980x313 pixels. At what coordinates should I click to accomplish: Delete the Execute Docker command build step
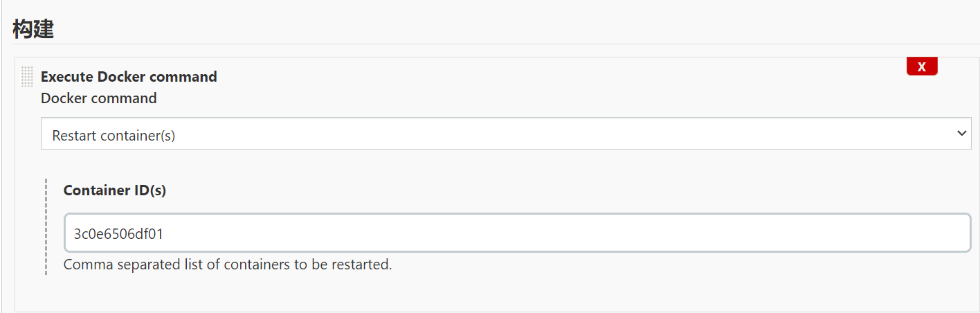[922, 66]
